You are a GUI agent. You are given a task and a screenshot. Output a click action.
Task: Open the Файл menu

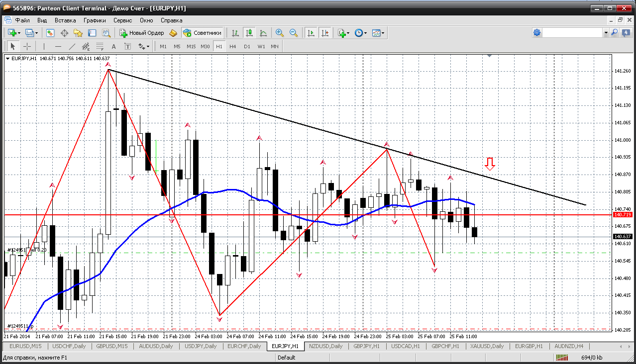[x=22, y=20]
